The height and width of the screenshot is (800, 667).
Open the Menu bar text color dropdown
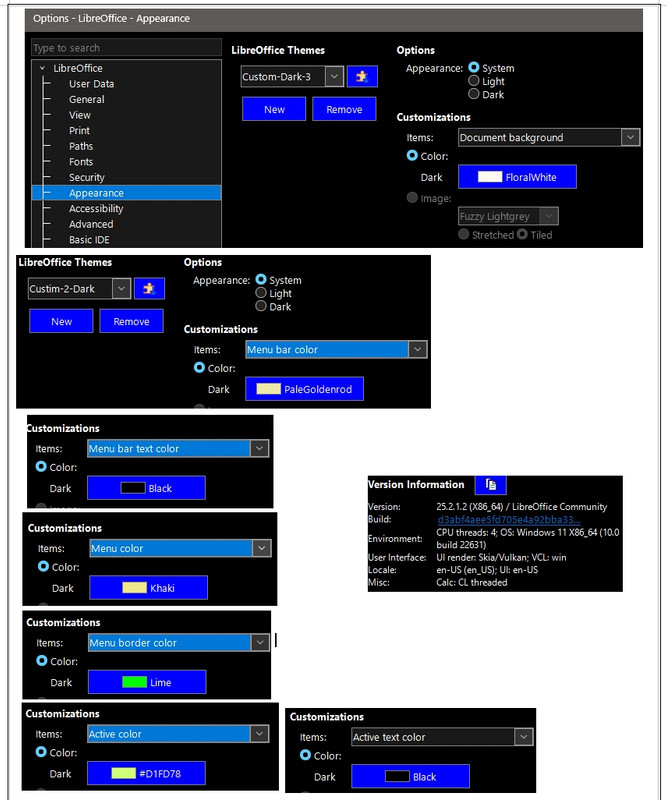coord(260,448)
